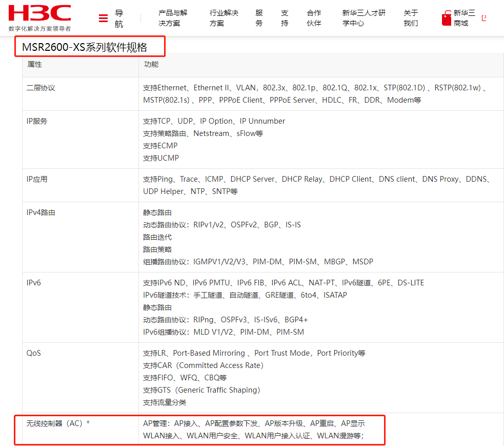Click the line IPv6隧道技术：手工隧道
Image resolution: width=504 pixels, height=446 pixels.
245,295
